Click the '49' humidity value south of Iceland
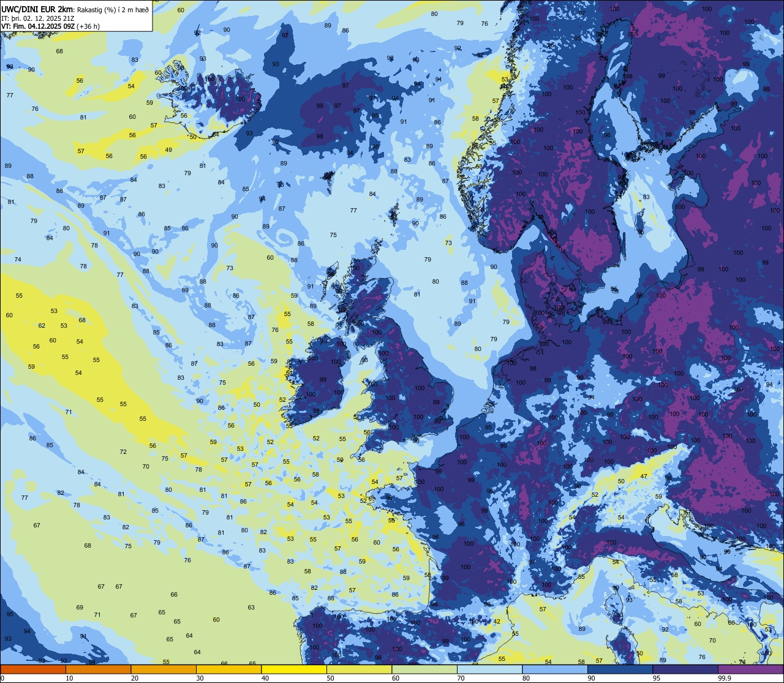784x683 pixels. (x=168, y=150)
